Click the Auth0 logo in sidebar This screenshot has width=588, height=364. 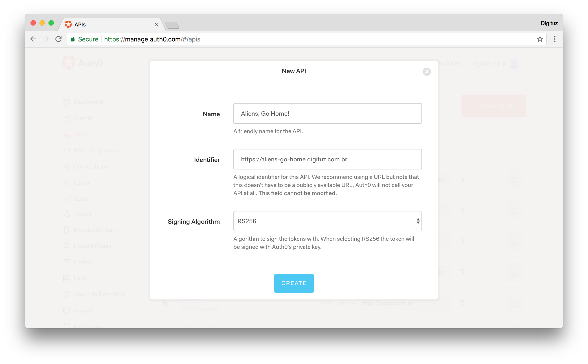(68, 63)
